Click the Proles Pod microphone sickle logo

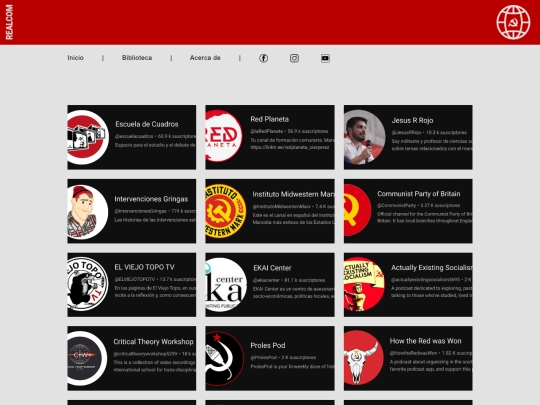click(225, 358)
